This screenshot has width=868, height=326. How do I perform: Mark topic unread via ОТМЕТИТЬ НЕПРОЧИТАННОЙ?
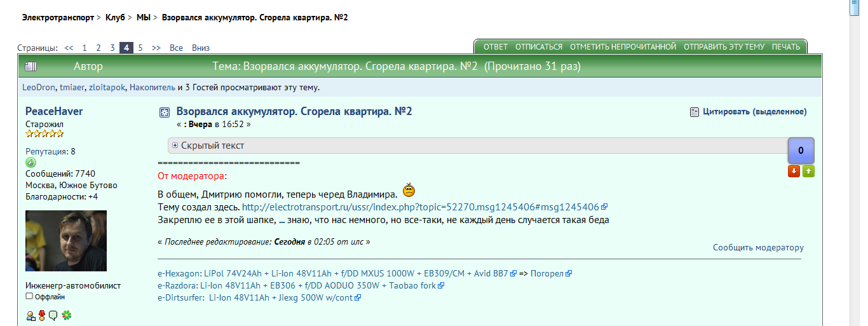pyautogui.click(x=623, y=47)
